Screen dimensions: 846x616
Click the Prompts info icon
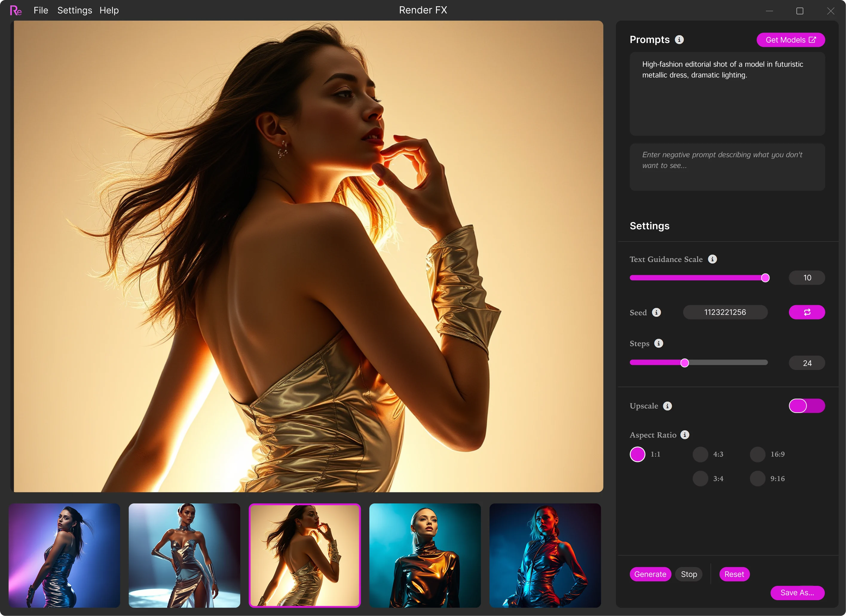tap(679, 39)
